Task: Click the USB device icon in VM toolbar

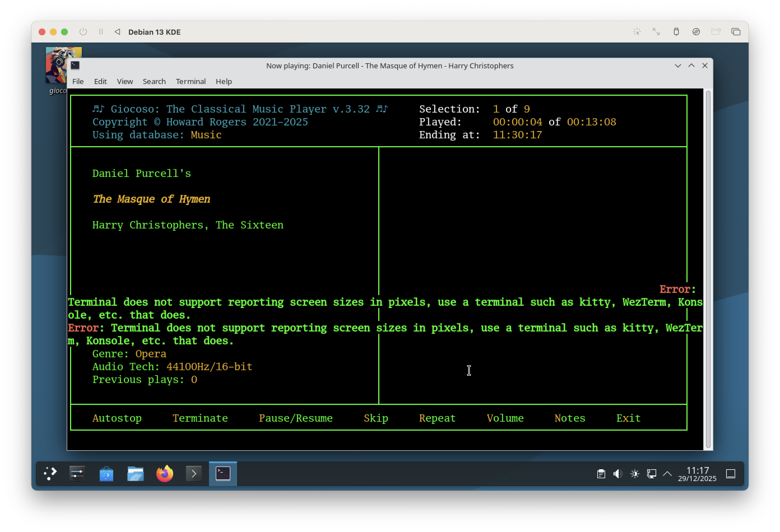Action: [x=676, y=32]
